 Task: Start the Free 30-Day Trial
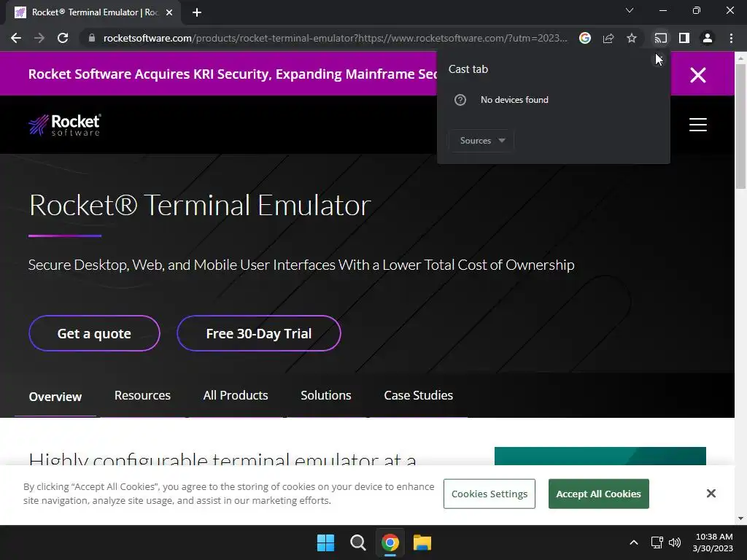click(259, 333)
